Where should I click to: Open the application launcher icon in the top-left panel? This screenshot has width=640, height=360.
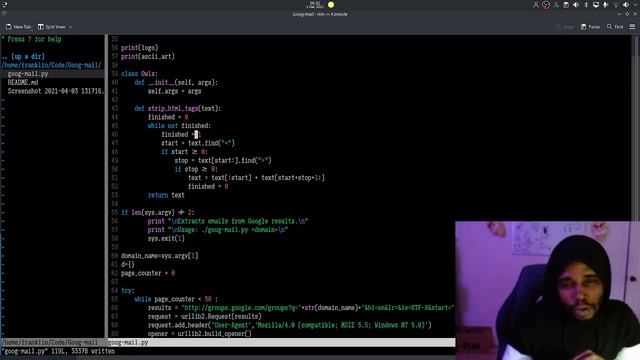(x=4, y=4)
